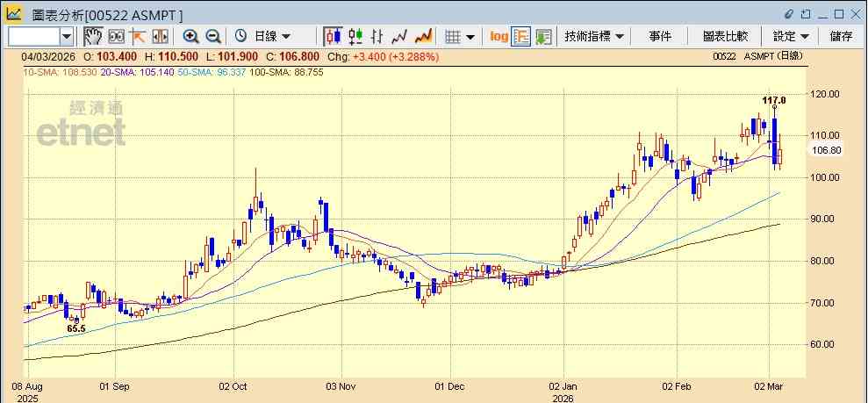Maximize the chart window
This screenshot has width=868, height=403.
click(839, 14)
